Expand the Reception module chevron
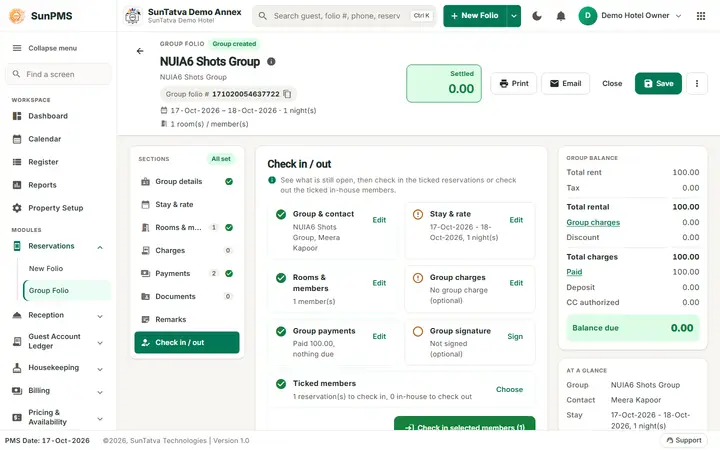Screen dimensions: 720x450 pyautogui.click(x=100, y=316)
